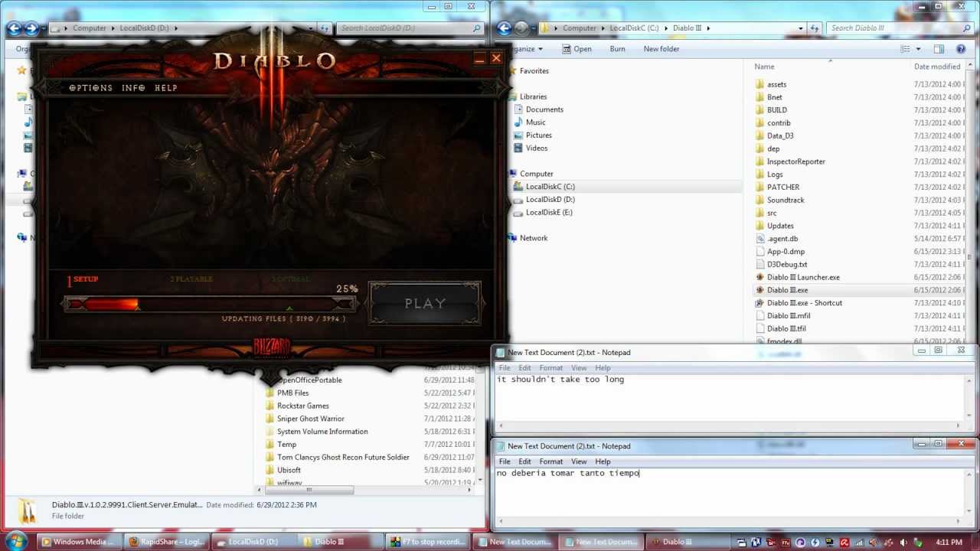This screenshot has height=551, width=980.
Task: Sort files by the Date modified column header
Action: [938, 67]
